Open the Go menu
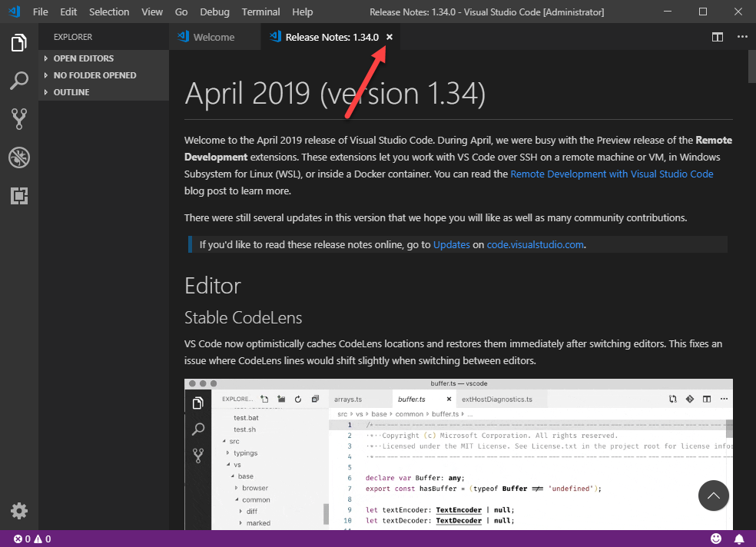 tap(181, 12)
